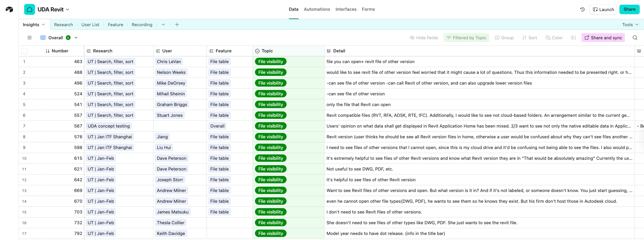Open the row height icon

click(x=573, y=38)
